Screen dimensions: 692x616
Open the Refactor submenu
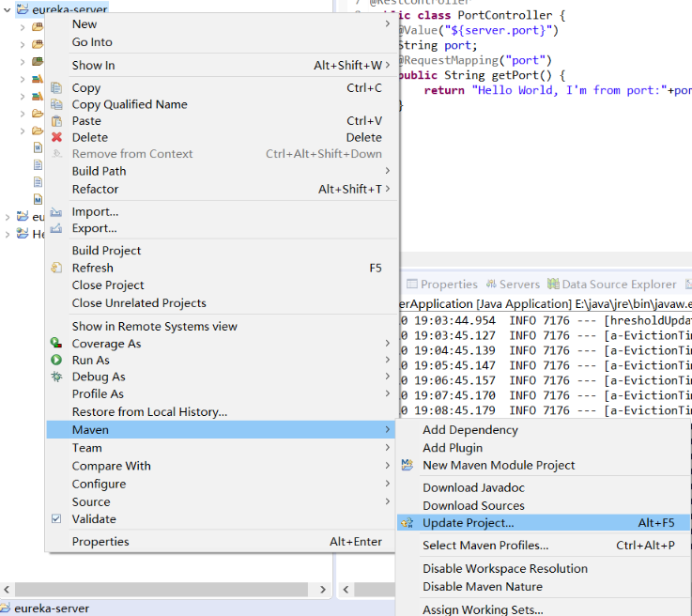pos(221,190)
